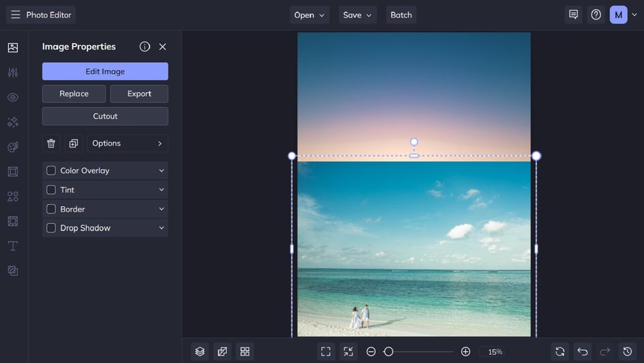
Task: Check the Drop Shadow checkbox
Action: click(51, 228)
